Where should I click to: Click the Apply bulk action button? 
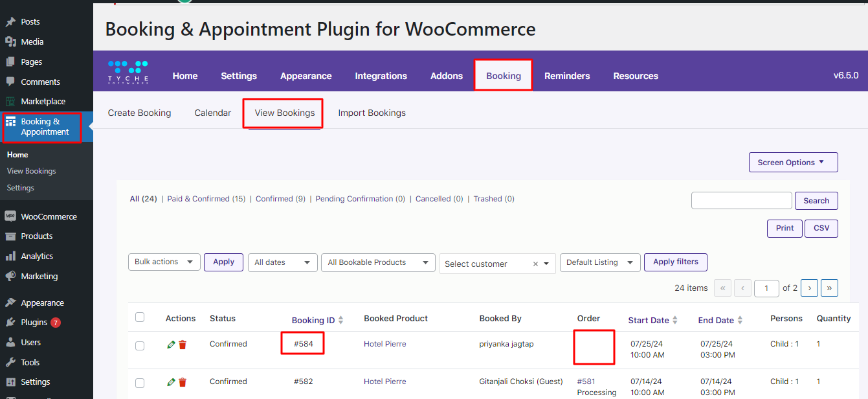coord(224,262)
